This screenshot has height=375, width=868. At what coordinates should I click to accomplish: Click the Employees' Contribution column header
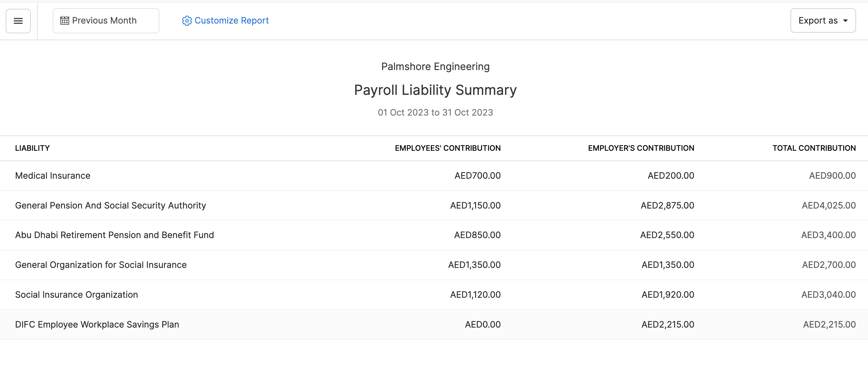[x=447, y=148]
